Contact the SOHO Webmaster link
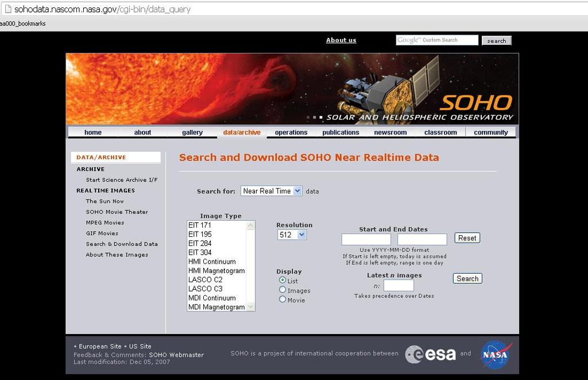 click(176, 355)
